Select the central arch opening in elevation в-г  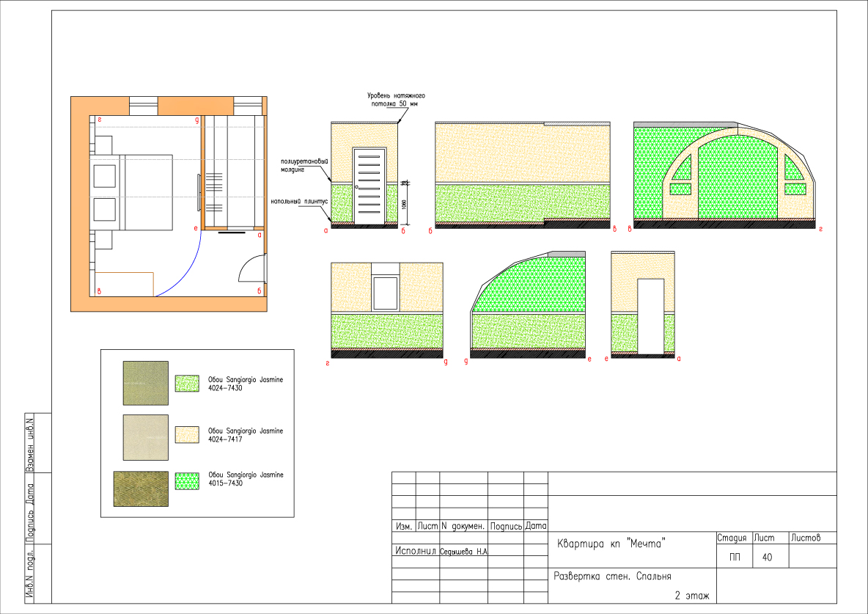[x=738, y=177]
